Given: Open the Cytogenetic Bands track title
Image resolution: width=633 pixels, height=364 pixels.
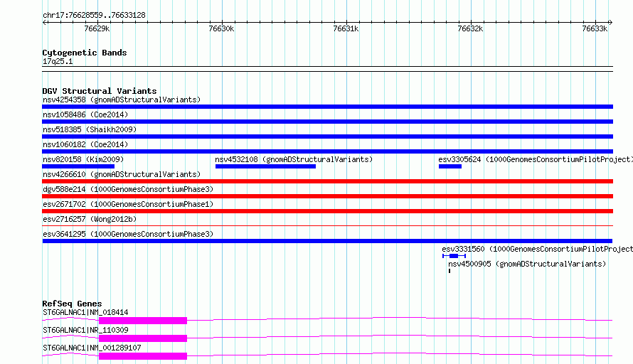Looking at the screenshot, I should point(85,53).
